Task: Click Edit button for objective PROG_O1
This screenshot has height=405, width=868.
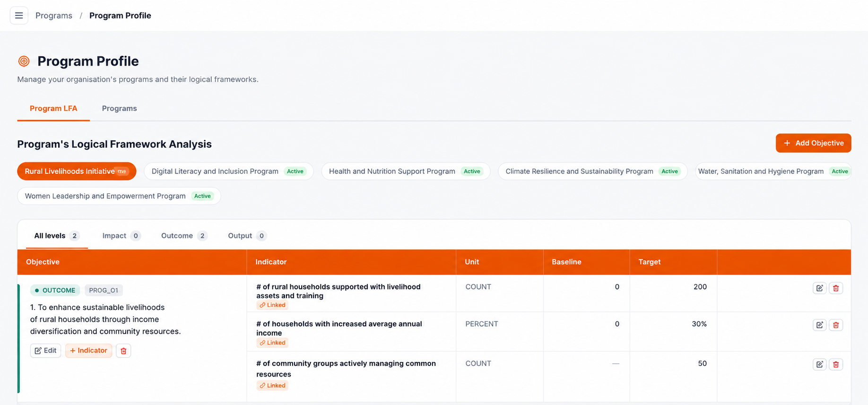Action: click(46, 351)
